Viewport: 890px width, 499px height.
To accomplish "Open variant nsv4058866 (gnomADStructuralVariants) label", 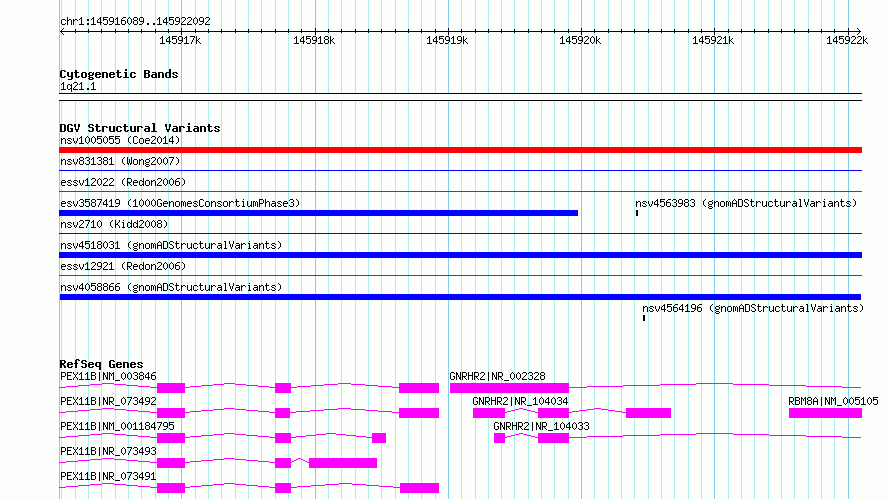I will 171,287.
